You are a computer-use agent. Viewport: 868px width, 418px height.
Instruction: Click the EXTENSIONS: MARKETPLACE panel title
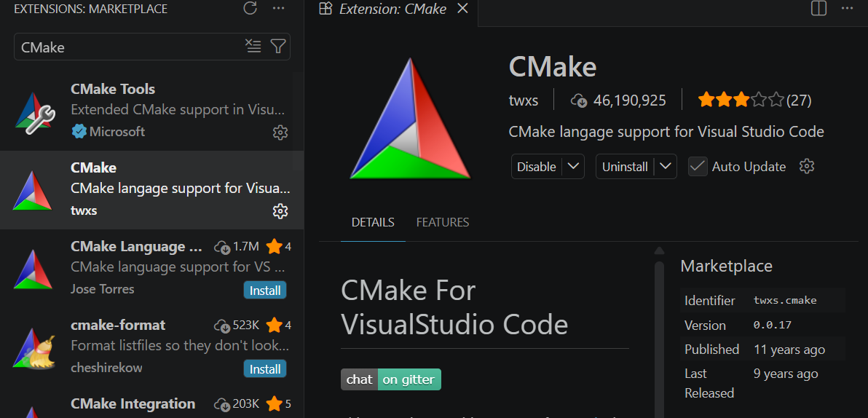(x=91, y=9)
